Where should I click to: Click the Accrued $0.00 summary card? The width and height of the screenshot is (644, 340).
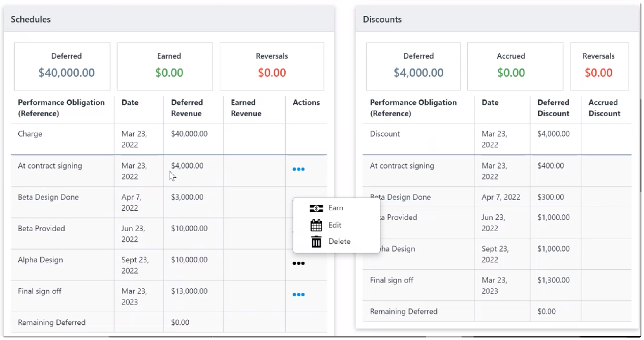[x=515, y=66]
